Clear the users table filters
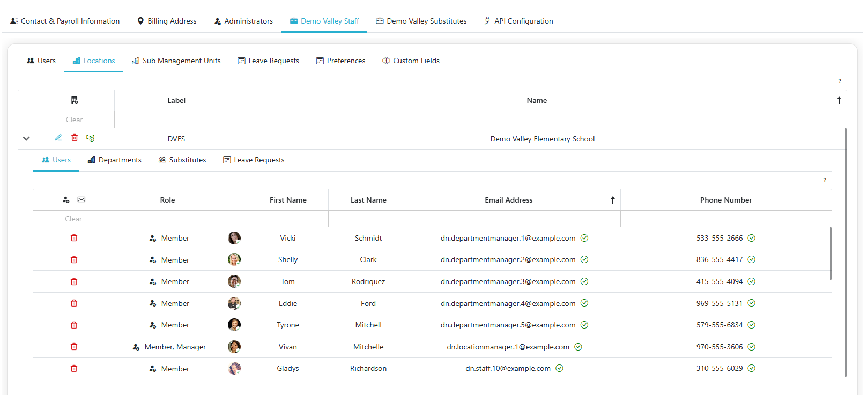868x395 pixels. [x=73, y=219]
